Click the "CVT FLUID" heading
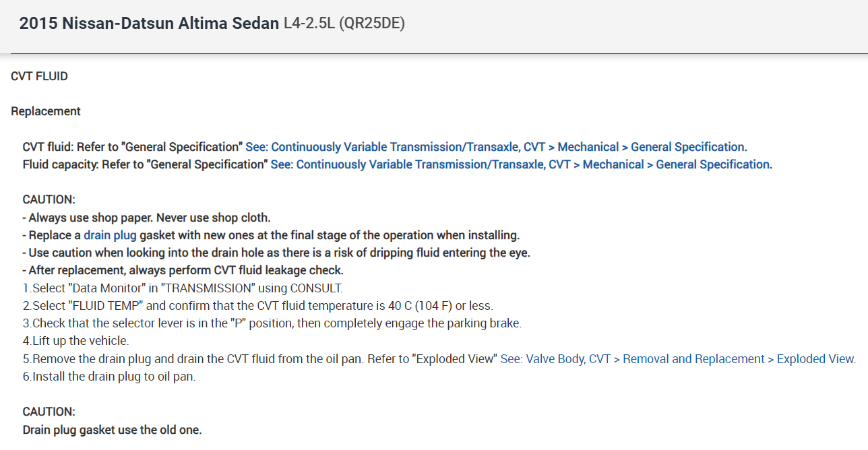Image resolution: width=868 pixels, height=450 pixels. pyautogui.click(x=39, y=76)
